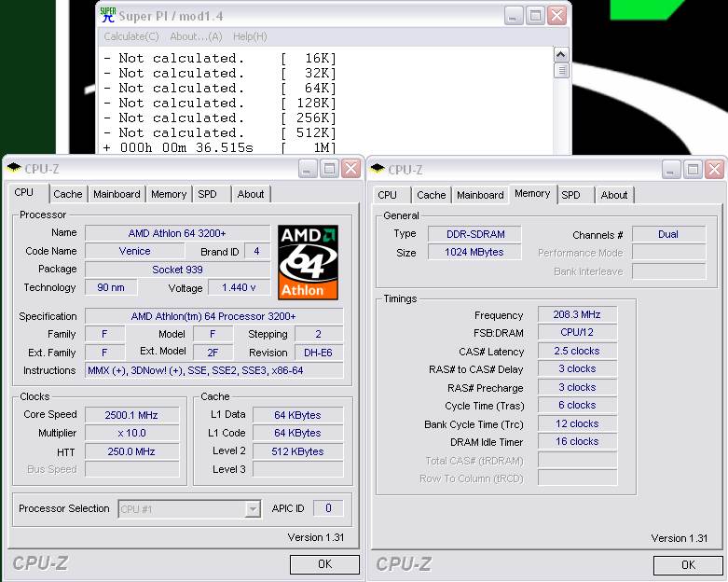This screenshot has width=728, height=582.
Task: Click the memory Size value 1024 MBytes
Action: tap(474, 252)
